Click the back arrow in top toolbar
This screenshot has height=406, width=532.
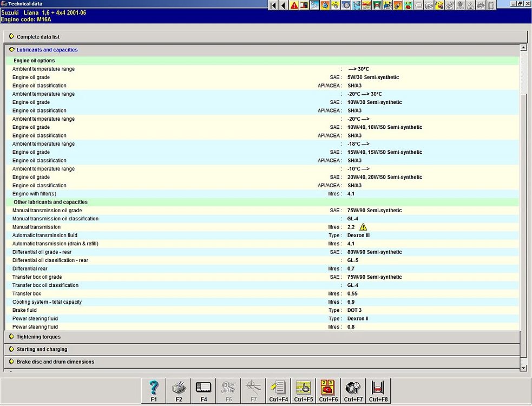pyautogui.click(x=283, y=5)
